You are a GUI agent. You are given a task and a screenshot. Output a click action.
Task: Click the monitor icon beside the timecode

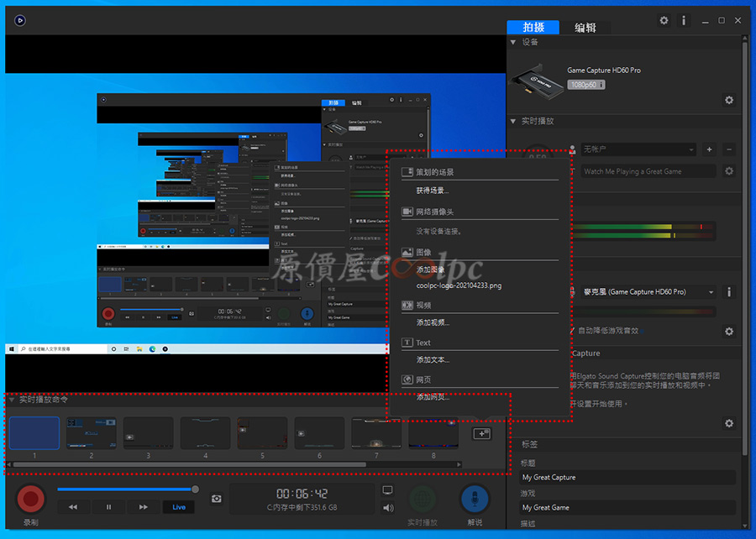click(387, 490)
